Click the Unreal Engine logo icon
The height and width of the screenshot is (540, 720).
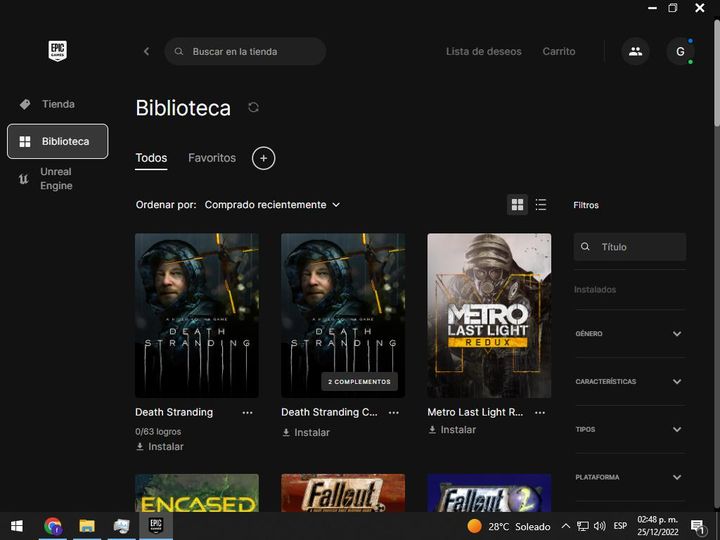point(23,179)
